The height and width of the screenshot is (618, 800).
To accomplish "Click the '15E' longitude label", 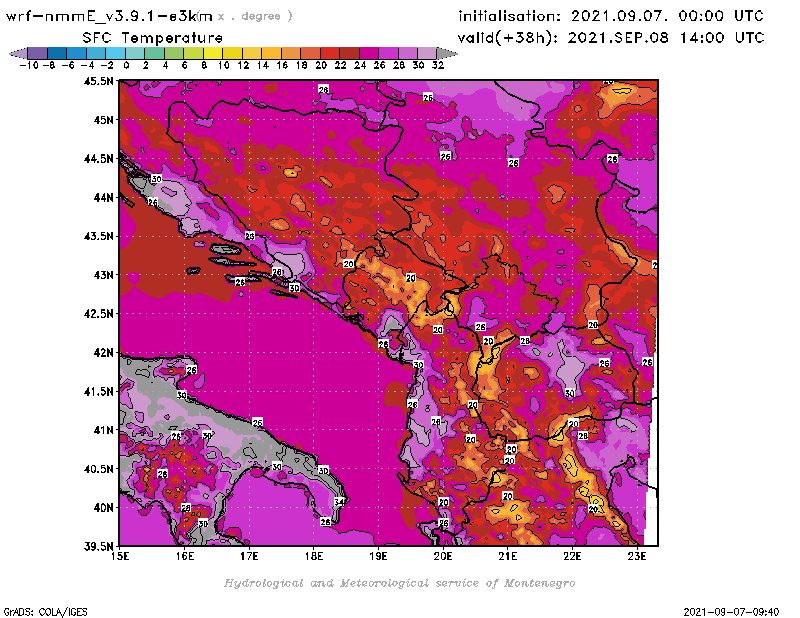I will pyautogui.click(x=120, y=556).
